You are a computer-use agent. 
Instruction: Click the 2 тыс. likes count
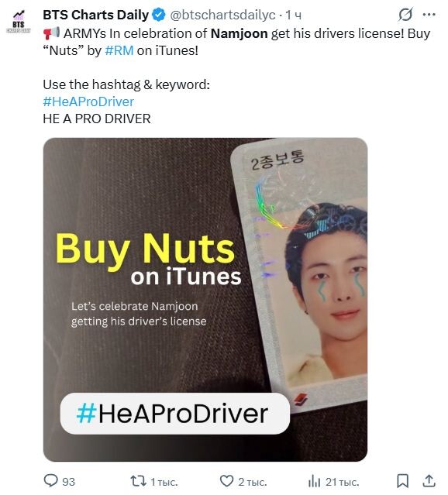point(253,482)
